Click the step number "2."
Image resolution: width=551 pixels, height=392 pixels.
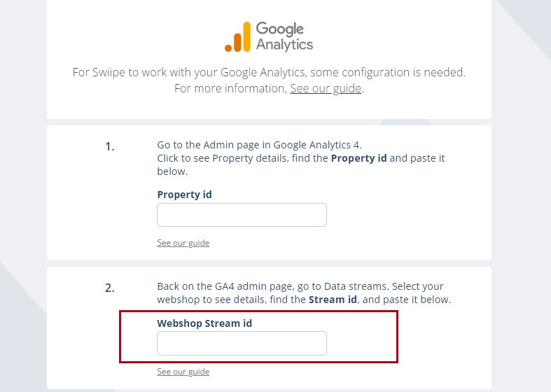110,288
